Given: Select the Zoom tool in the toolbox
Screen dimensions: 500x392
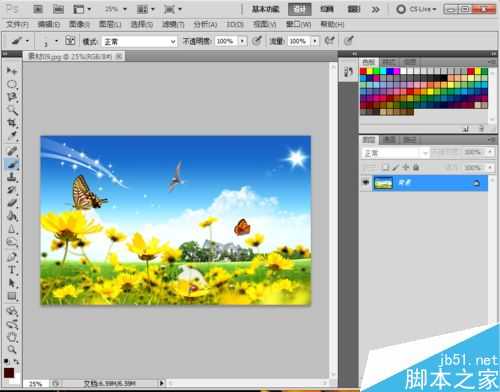Looking at the screenshot, I should pos(12,350).
